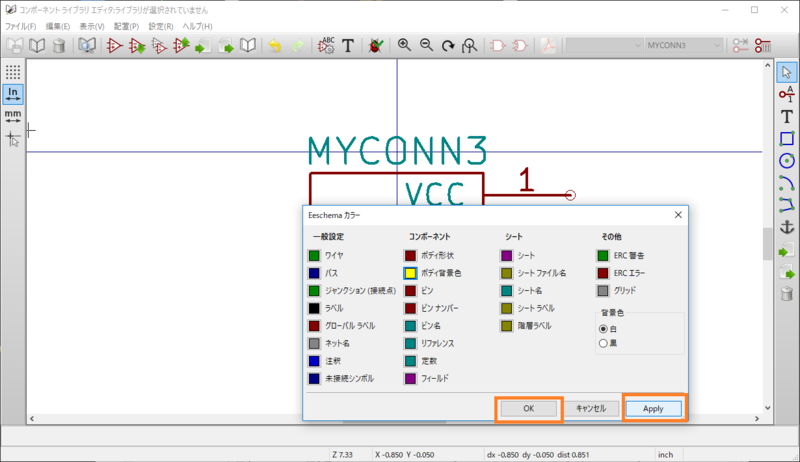800x462 pixels.
Task: Click the trash delete tool on right toolbar
Action: (x=786, y=294)
